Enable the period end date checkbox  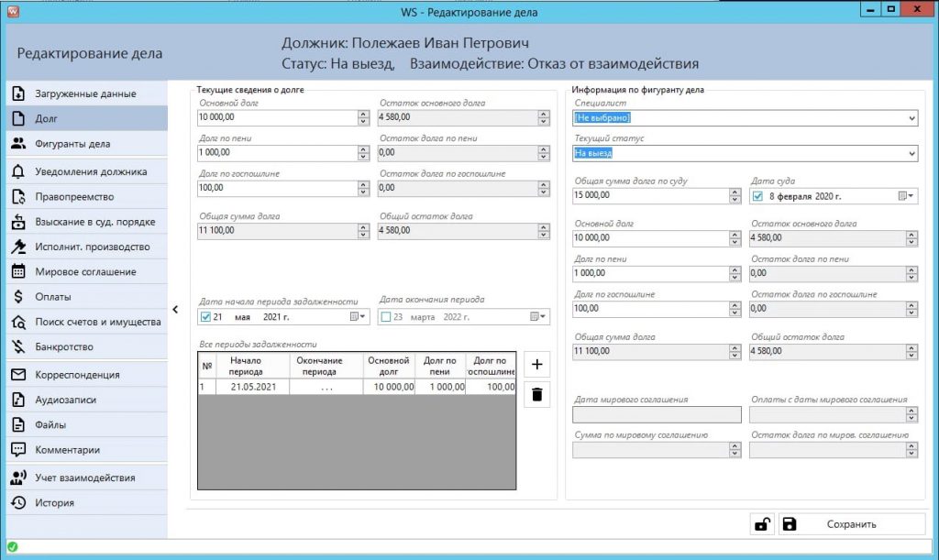[386, 317]
